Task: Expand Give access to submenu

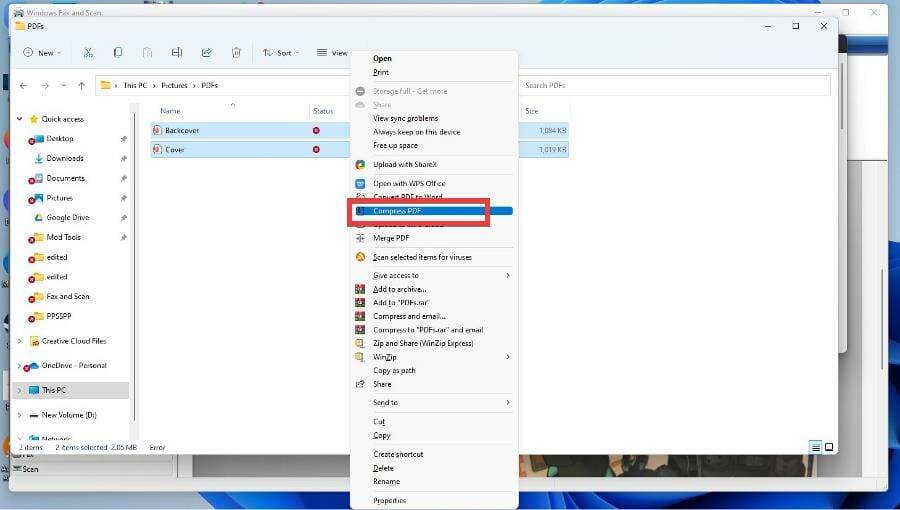Action: [435, 275]
